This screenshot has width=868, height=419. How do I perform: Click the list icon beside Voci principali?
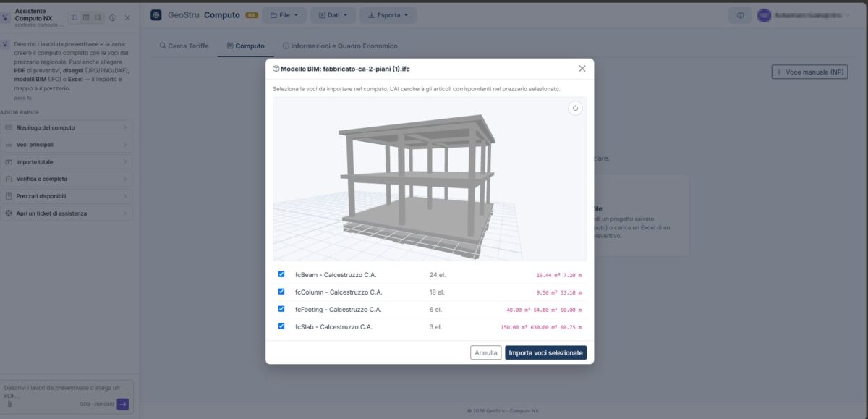click(9, 145)
